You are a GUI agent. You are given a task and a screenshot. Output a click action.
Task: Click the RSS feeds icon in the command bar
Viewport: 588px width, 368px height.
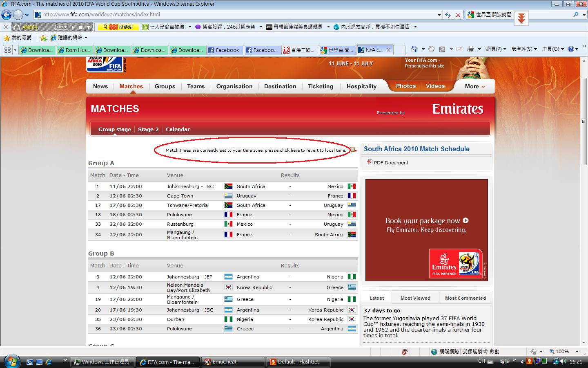point(442,49)
